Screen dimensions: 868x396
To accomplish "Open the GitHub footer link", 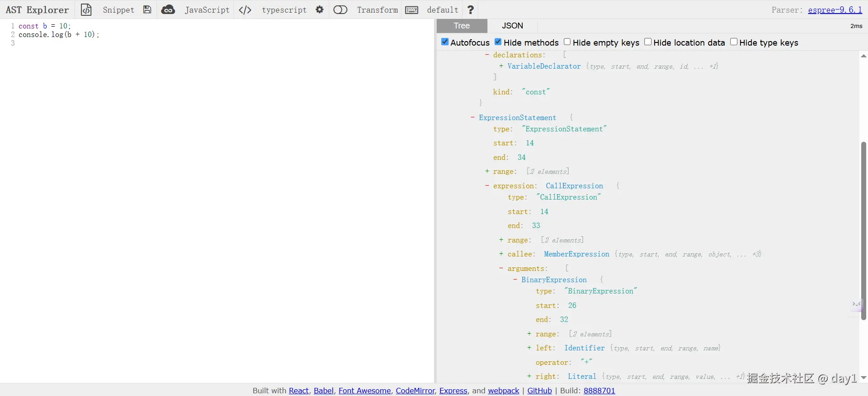I will 540,391.
